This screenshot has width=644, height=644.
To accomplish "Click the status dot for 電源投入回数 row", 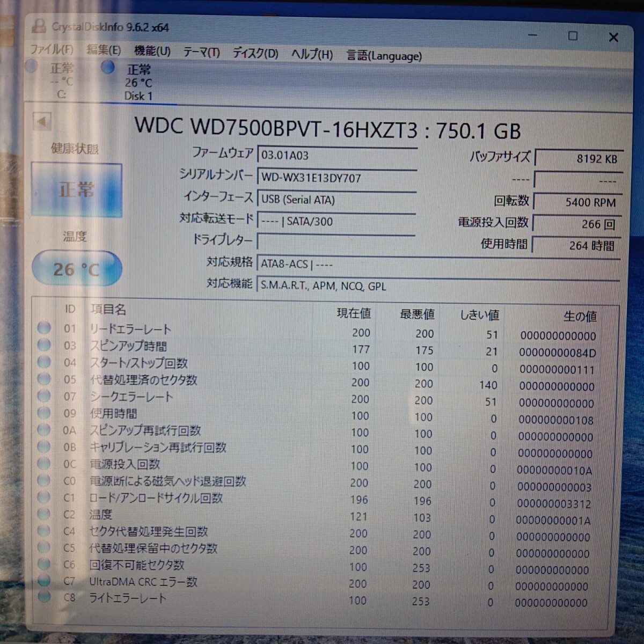I will (44, 464).
